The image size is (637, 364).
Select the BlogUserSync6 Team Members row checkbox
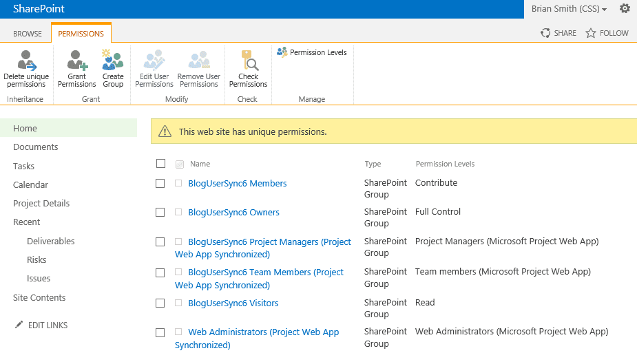tap(160, 272)
